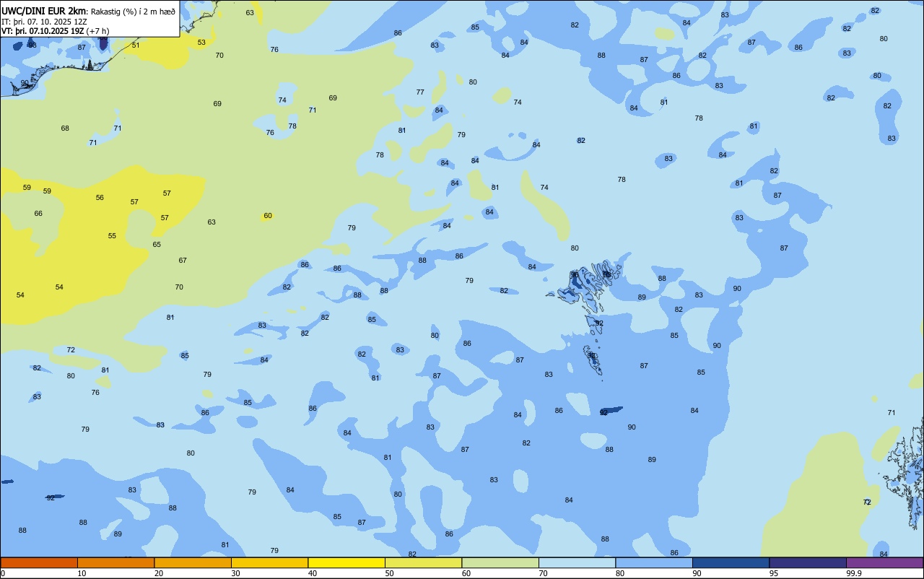This screenshot has width=924, height=579.
Task: Pick the pale green 60–70 legend segment
Action: pyautogui.click(x=500, y=562)
